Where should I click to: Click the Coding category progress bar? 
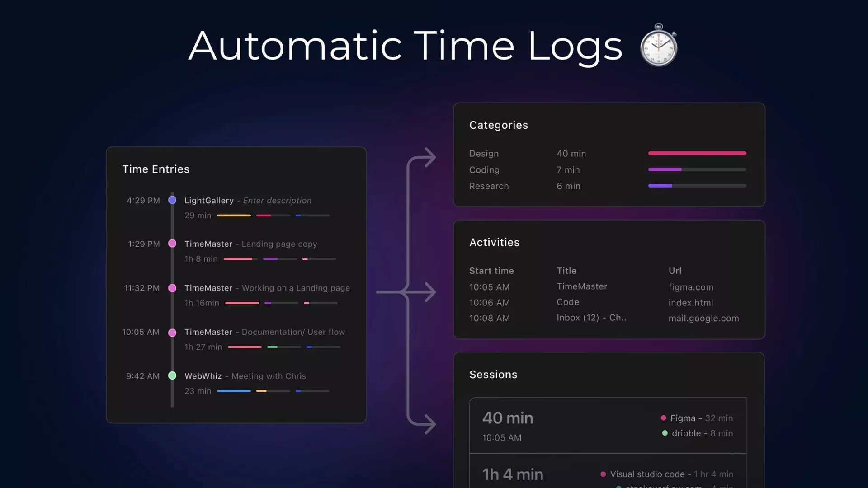pyautogui.click(x=697, y=169)
